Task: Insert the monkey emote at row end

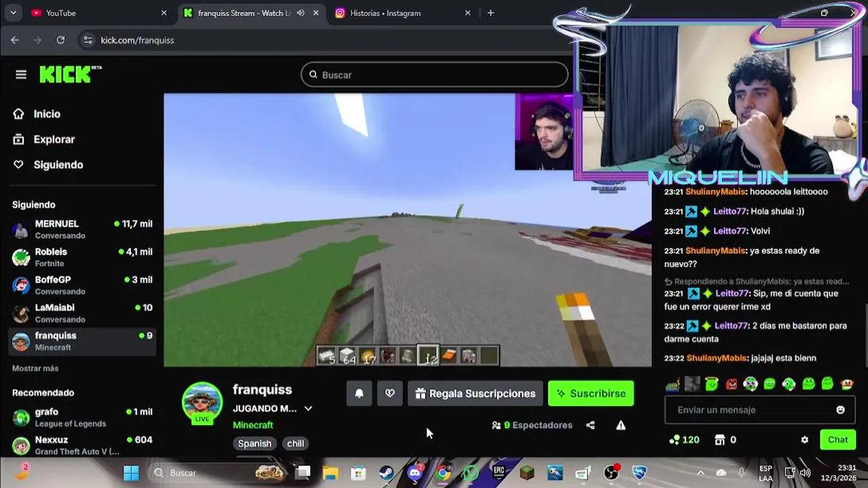Action: pyautogui.click(x=847, y=384)
